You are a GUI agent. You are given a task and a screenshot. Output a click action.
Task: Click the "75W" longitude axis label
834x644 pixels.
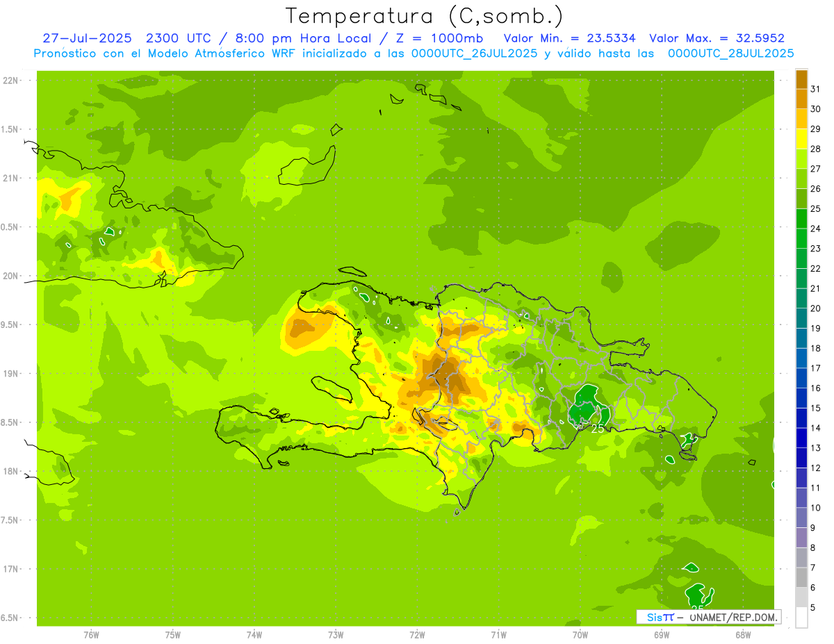point(172,635)
